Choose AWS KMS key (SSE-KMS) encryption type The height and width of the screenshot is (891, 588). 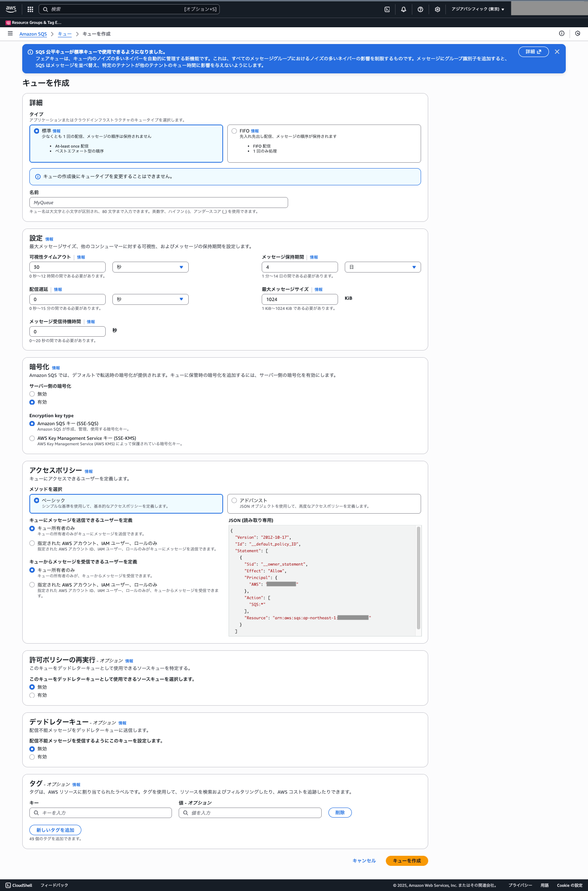(x=32, y=438)
